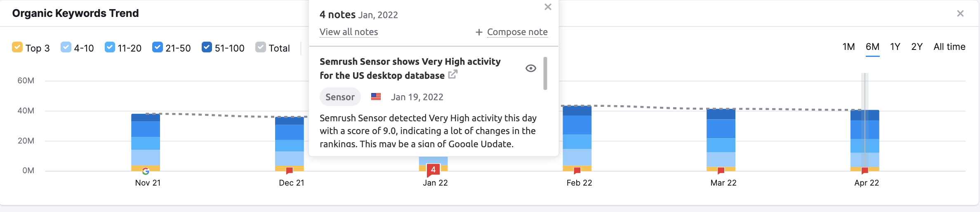Select the 1Y time range
Image resolution: width=980 pixels, height=212 pixels.
895,47
